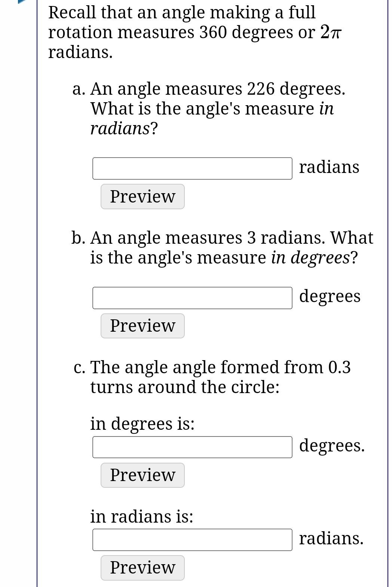Click the Preview button below the degrees box in part c
392x587 pixels.
point(142,475)
